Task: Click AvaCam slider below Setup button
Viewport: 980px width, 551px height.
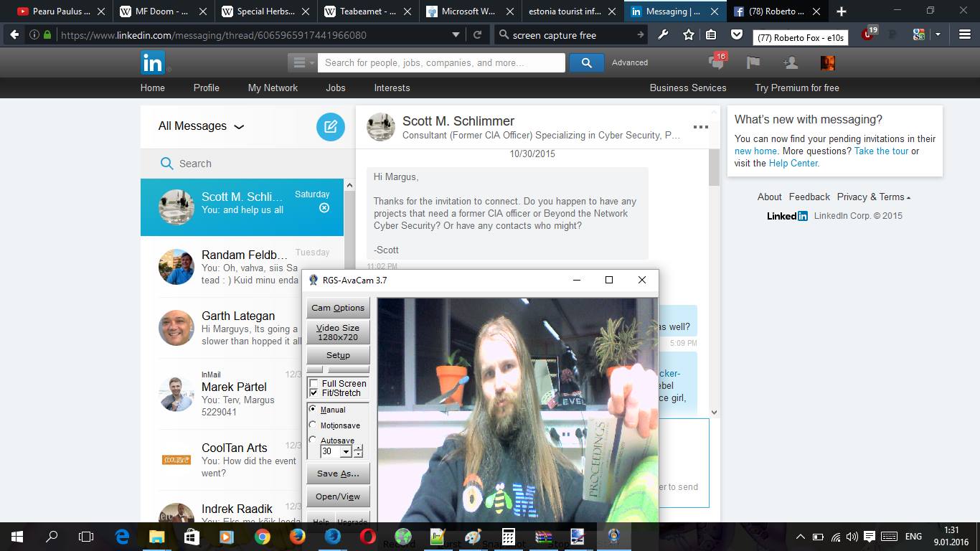Action: (x=338, y=369)
